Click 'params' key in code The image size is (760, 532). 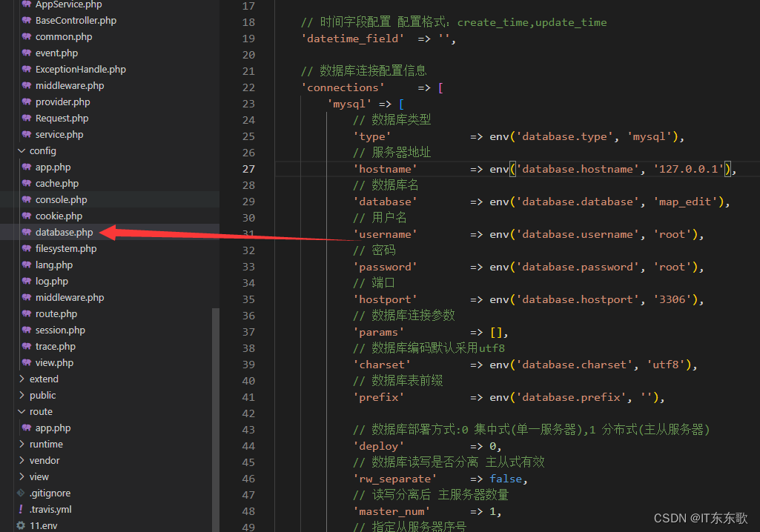click(379, 332)
